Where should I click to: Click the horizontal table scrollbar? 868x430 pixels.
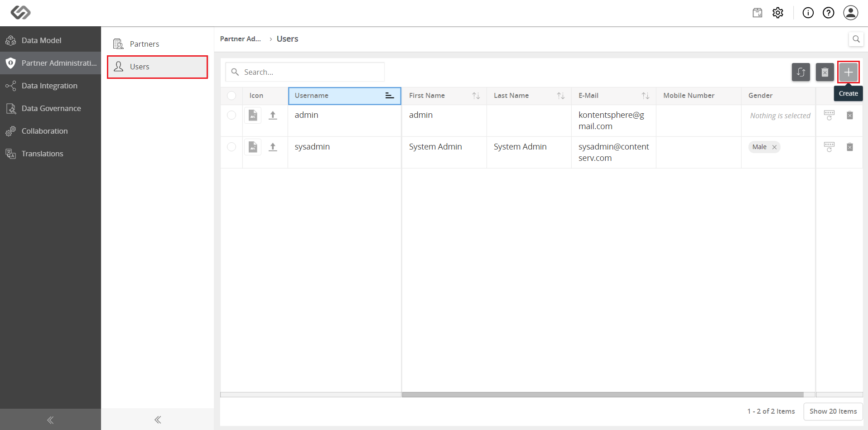pos(603,395)
